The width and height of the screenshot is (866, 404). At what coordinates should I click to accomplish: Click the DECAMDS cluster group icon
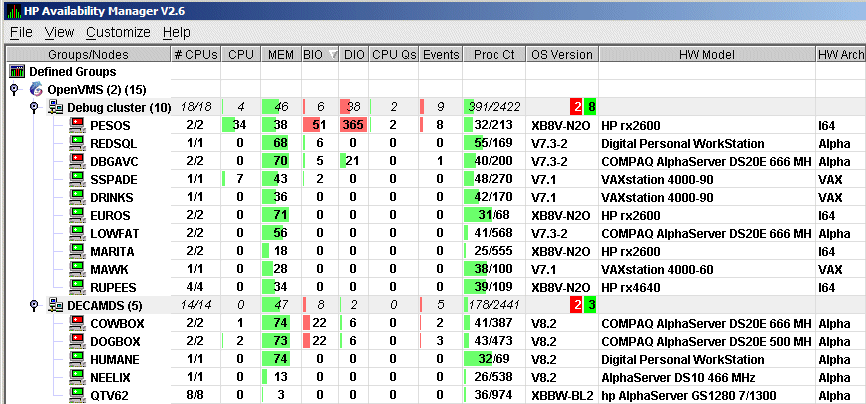point(55,305)
